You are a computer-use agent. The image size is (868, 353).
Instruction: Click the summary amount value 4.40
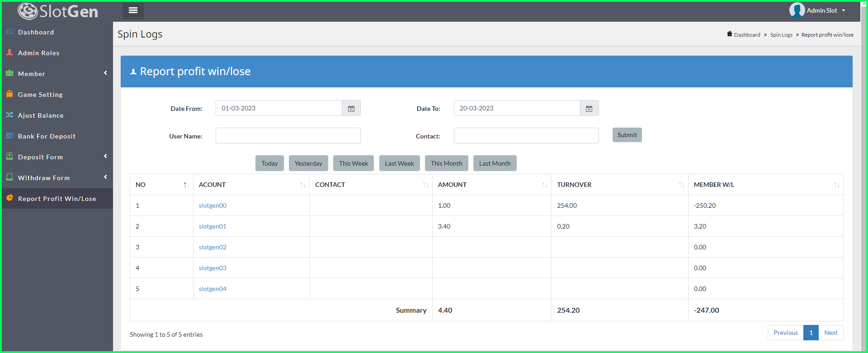[x=445, y=310]
